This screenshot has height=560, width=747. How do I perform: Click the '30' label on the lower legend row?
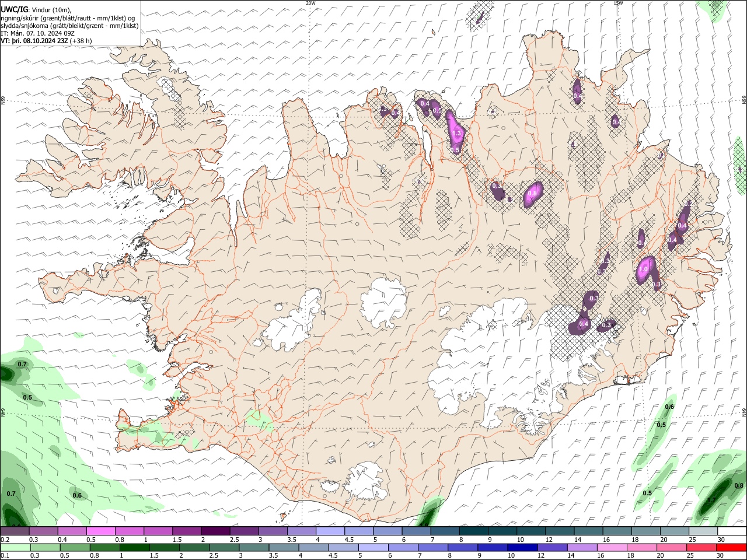pyautogui.click(x=720, y=555)
